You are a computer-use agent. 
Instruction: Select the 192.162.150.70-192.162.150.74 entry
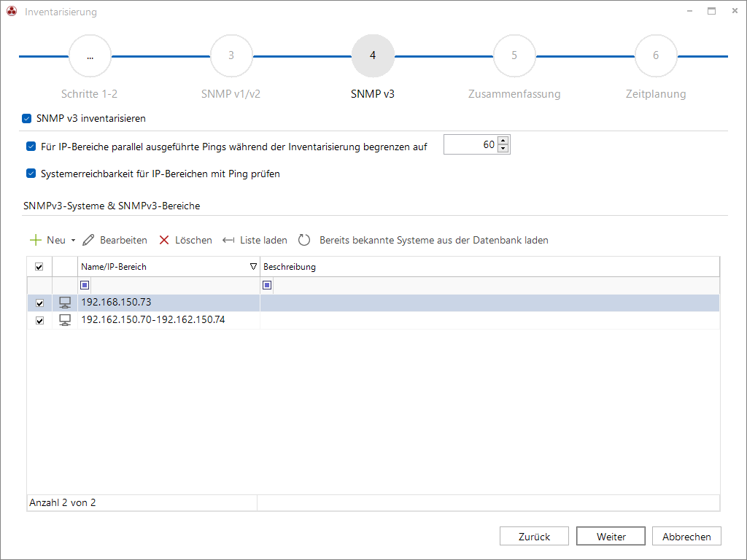coord(153,320)
